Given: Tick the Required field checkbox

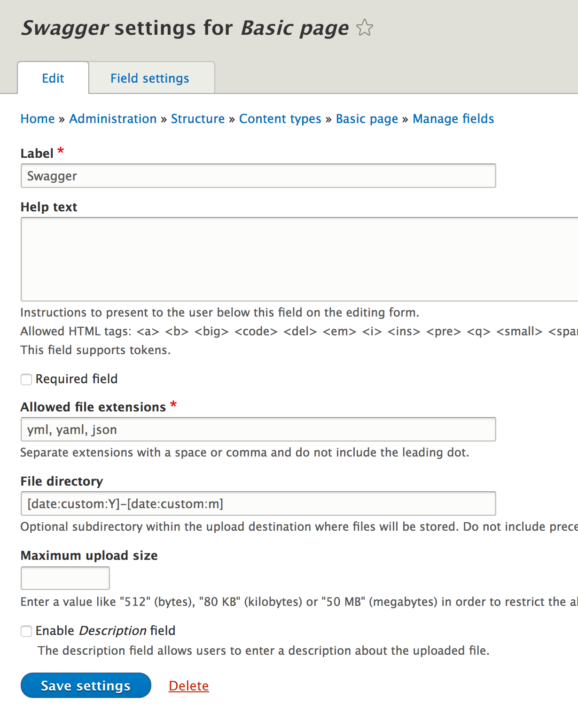Looking at the screenshot, I should point(26,379).
